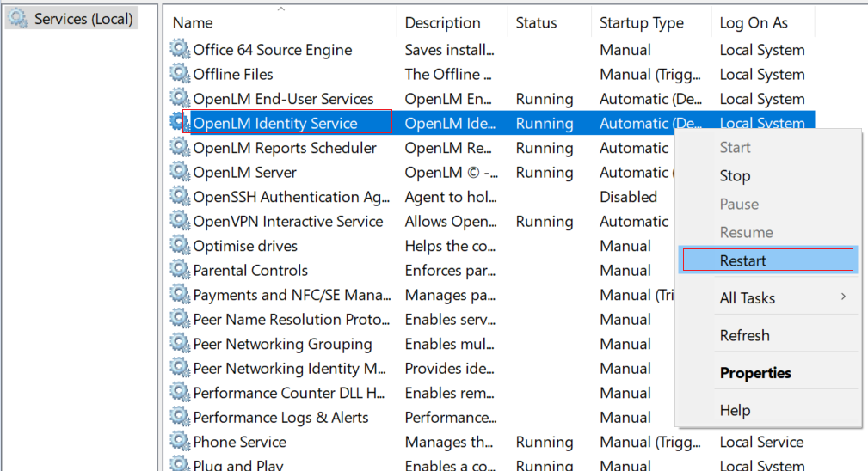868x471 pixels.
Task: Select the OpenSSH Authentication Agent service row
Action: tap(291, 197)
